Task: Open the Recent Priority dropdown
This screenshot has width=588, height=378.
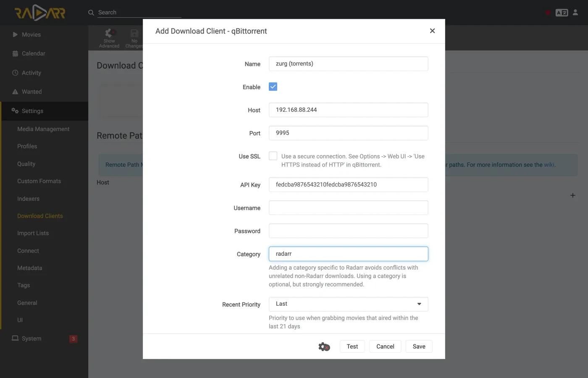Action: click(x=349, y=304)
